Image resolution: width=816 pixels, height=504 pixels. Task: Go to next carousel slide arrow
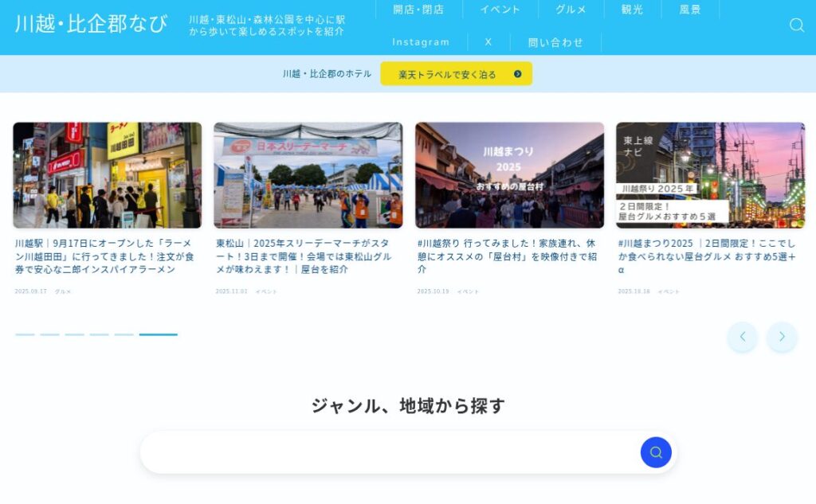(782, 337)
